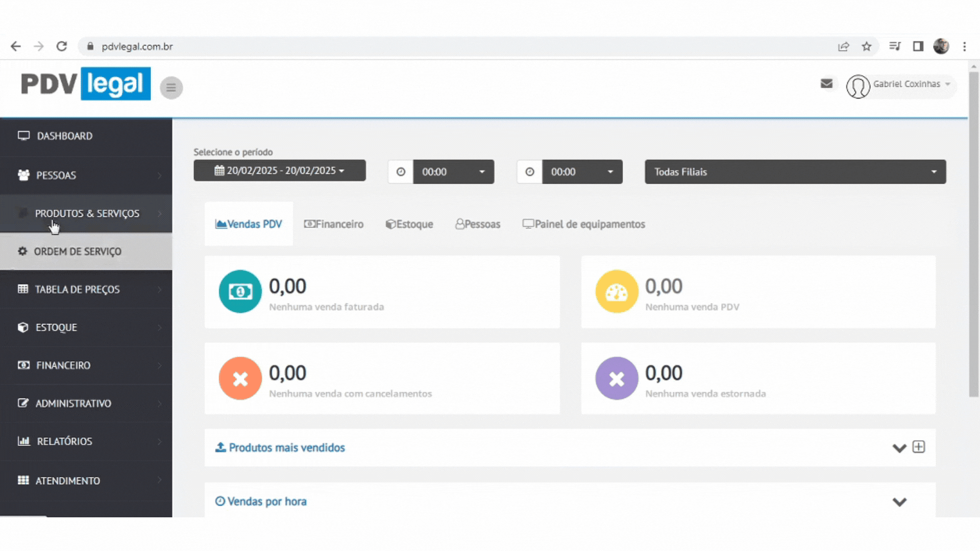
Task: Switch to the Financeiro tab
Action: pyautogui.click(x=334, y=224)
